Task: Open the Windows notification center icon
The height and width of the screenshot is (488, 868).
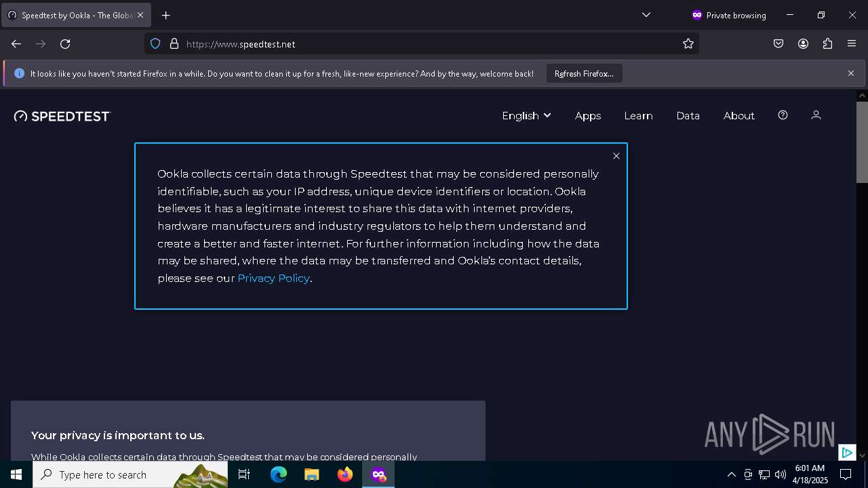Action: click(x=846, y=474)
